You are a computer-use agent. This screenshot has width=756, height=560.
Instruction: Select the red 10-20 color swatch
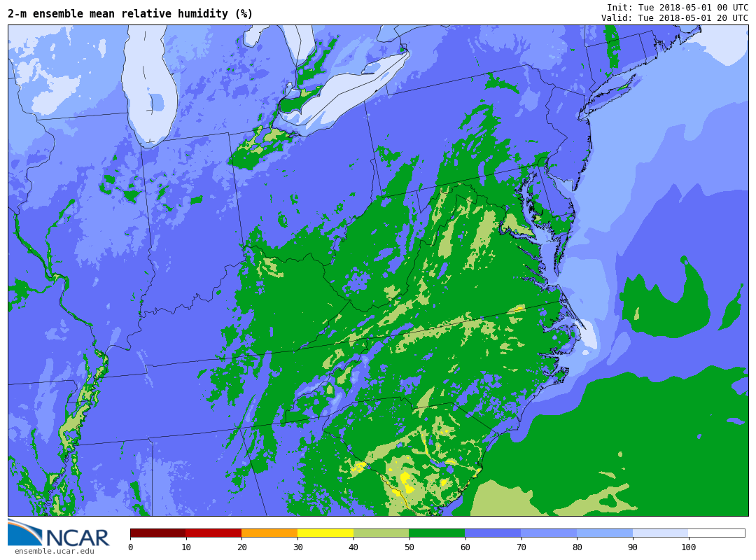(213, 533)
